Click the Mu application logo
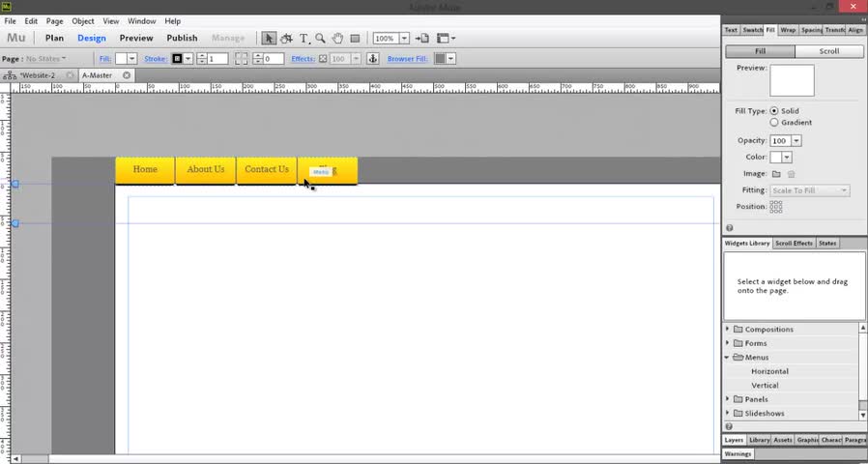Viewport: 868px width, 464px height. (16, 39)
